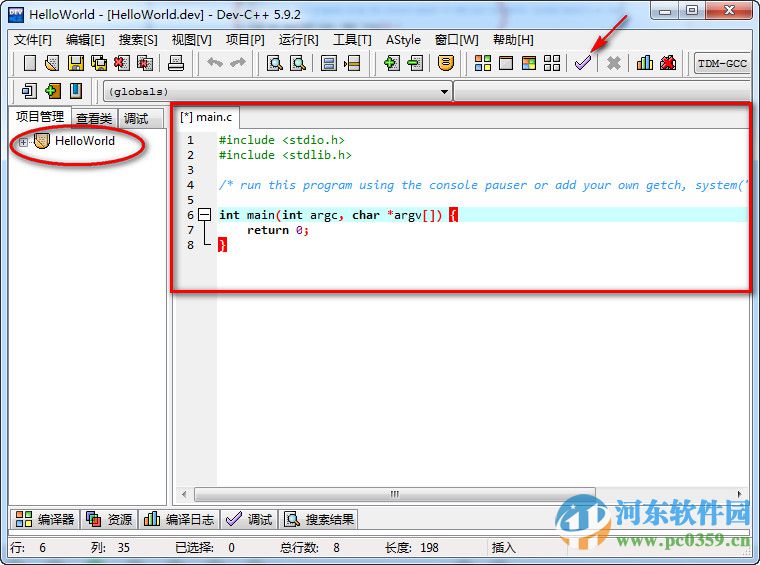
Task: Open the (globals) scope dropdown
Action: point(278,91)
